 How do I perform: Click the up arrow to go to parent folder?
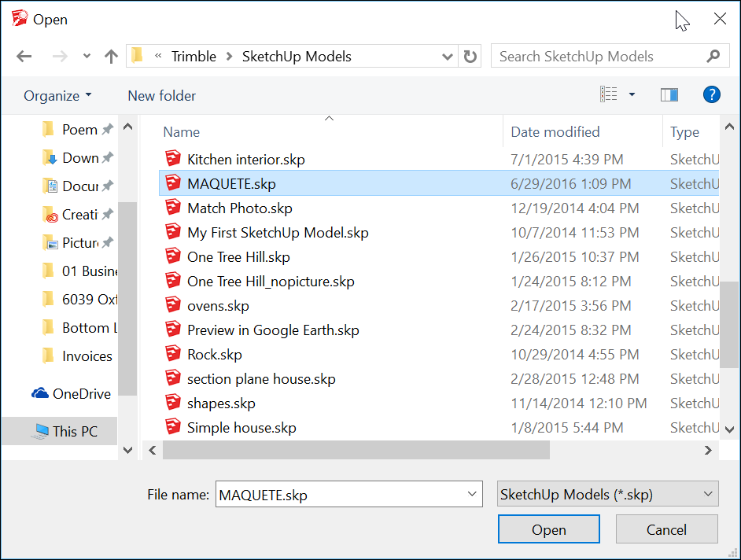pyautogui.click(x=111, y=56)
